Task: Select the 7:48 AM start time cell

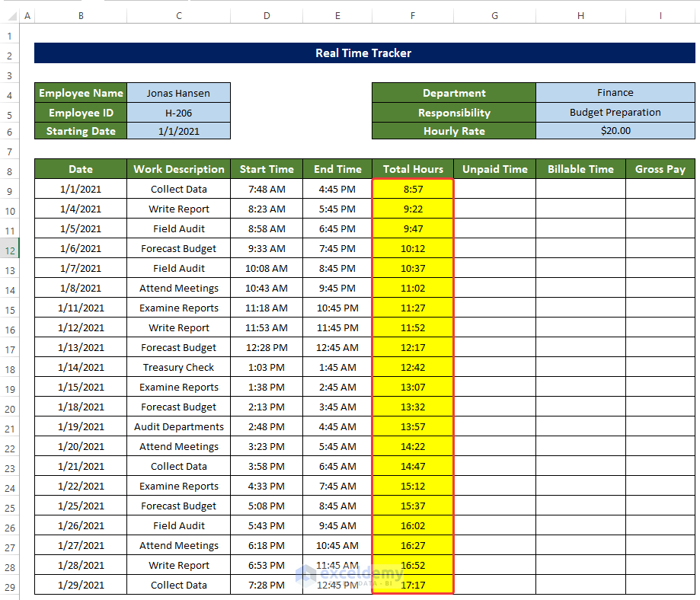Action: tap(267, 189)
